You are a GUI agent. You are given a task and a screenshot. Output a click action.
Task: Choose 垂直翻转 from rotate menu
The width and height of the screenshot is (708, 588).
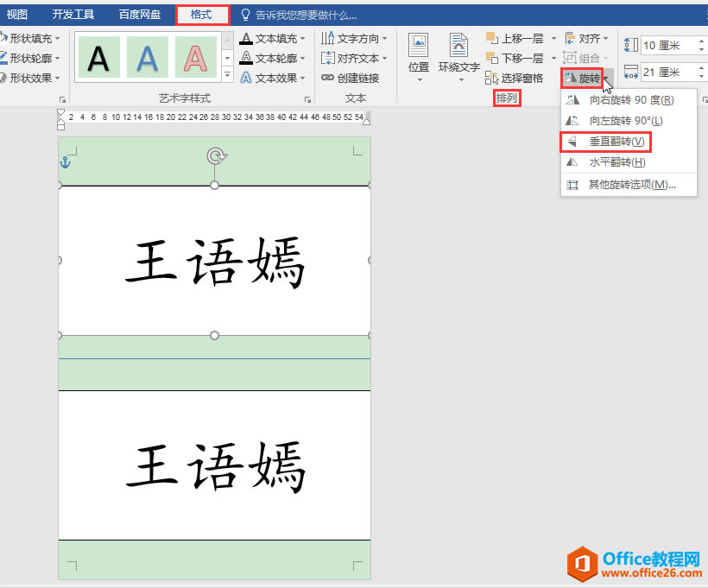pyautogui.click(x=629, y=142)
